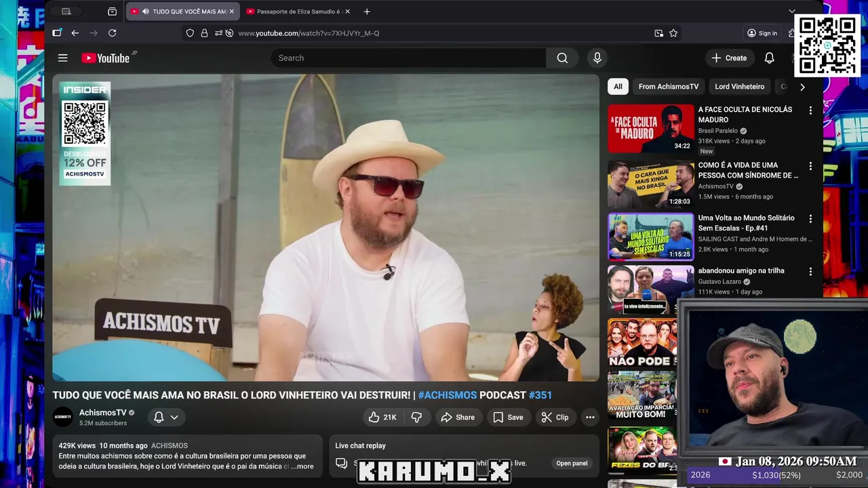868x488 pixels.
Task: Click Gustavo Lazaro channel name
Action: 719,281
